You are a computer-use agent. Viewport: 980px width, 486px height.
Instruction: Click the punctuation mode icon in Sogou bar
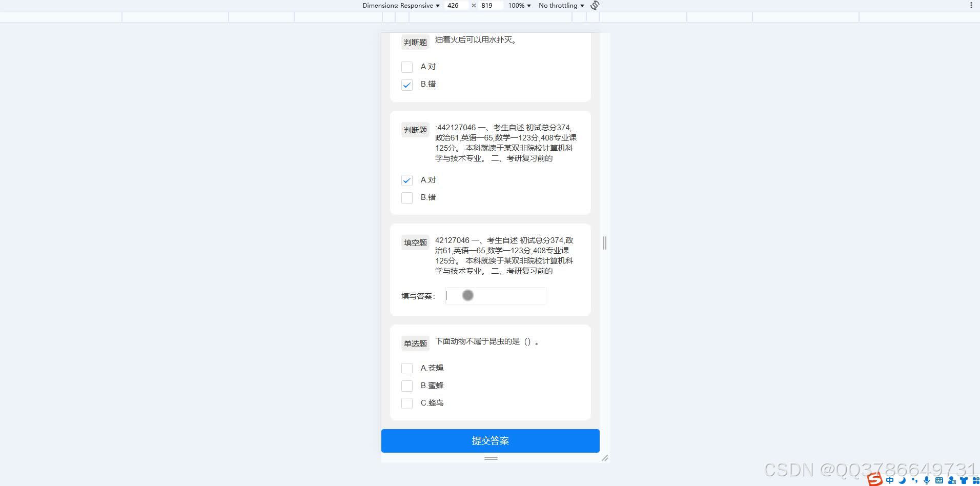tap(914, 480)
